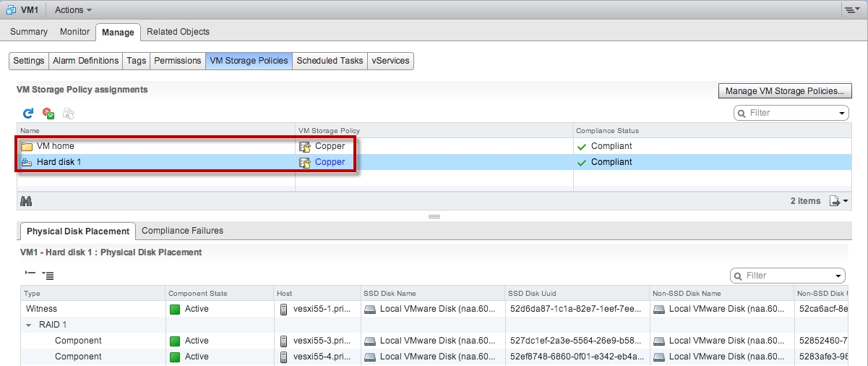868x366 pixels.
Task: Select the Manage tab
Action: coord(118,32)
